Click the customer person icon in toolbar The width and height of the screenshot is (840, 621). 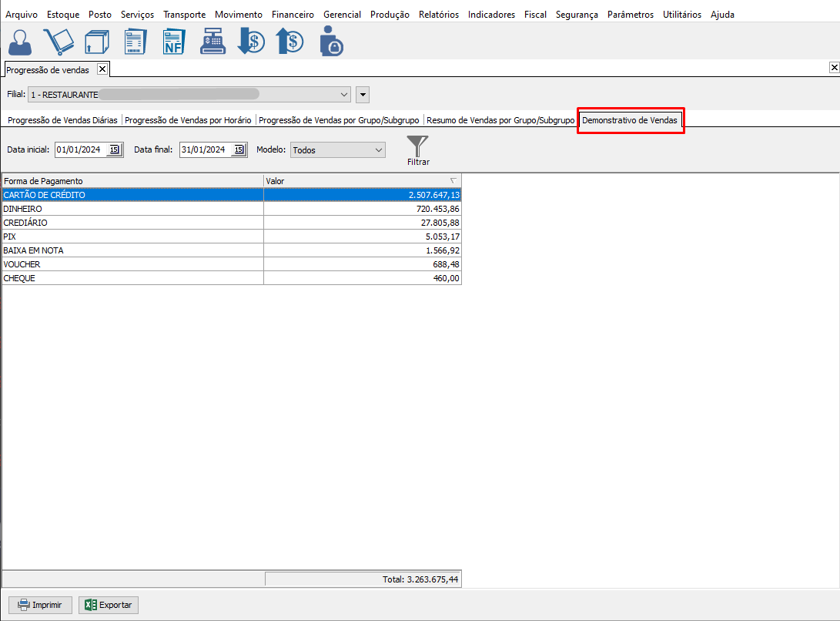20,42
